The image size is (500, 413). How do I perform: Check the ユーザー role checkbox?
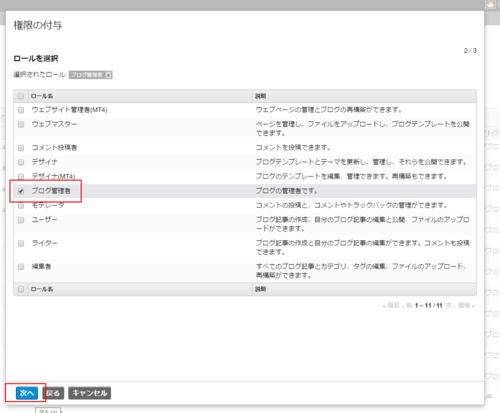pos(21,220)
